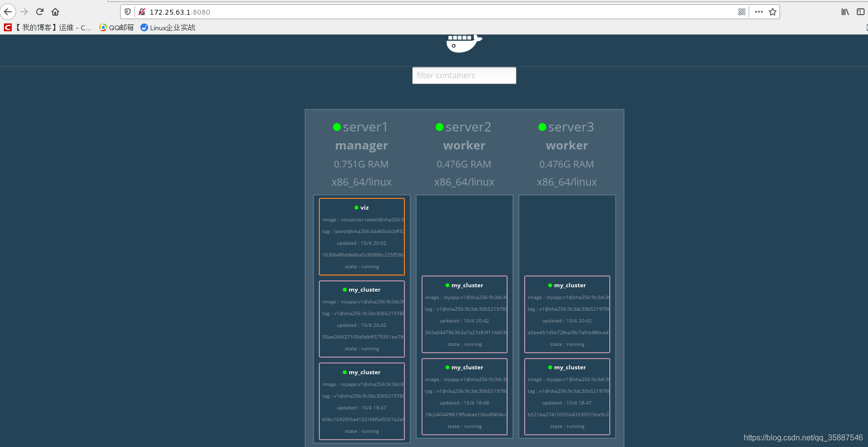868x447 pixels.
Task: Click the green status dot beside server1
Action: (x=337, y=127)
